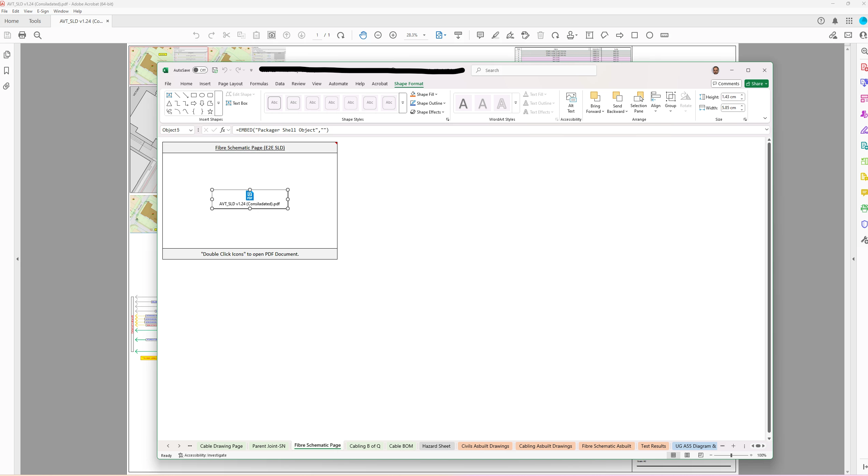
Task: Switch to Cable BOM sheet tab
Action: point(401,446)
